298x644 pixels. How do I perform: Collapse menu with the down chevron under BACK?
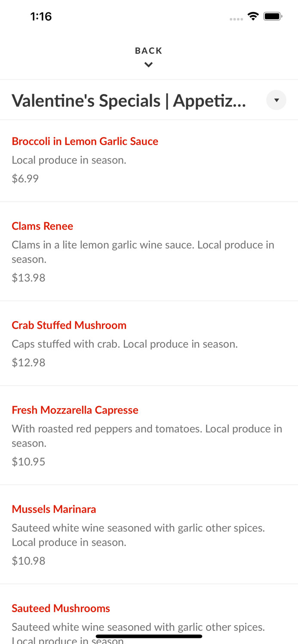click(148, 65)
